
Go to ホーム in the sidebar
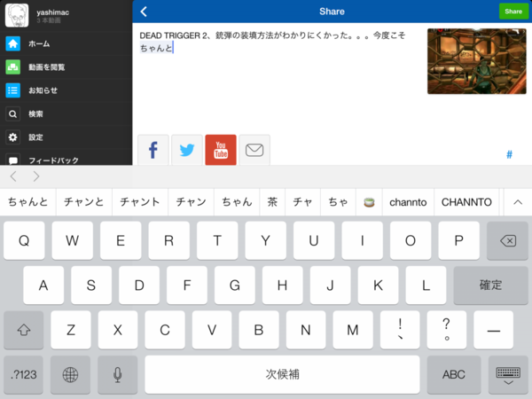[66, 43]
